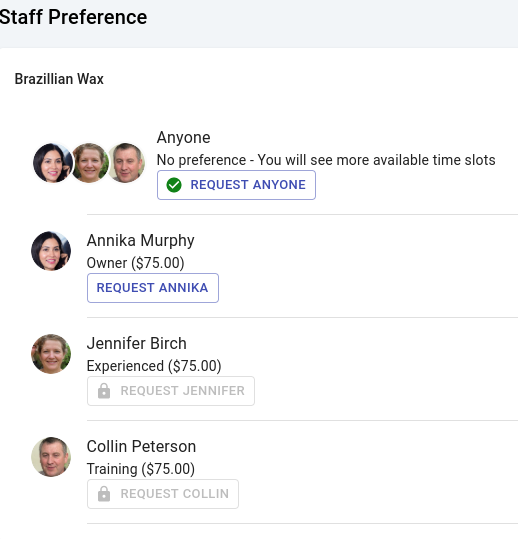Click the dark-haired woman's avatar in Anyone group
Viewport: 518px width, 539px height.
coord(53,163)
